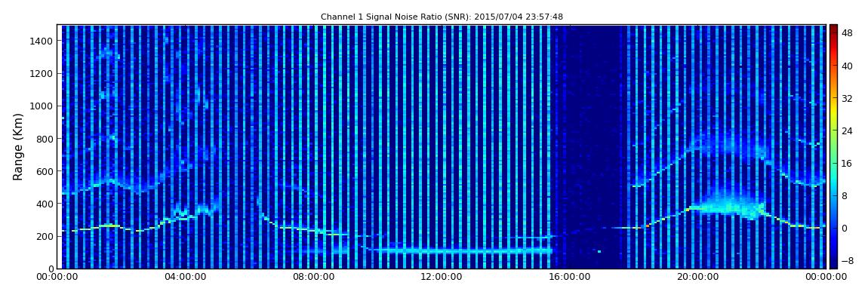Click the plot title showing Channel 1 SNR
This screenshot has height=307, width=868.
(442, 17)
